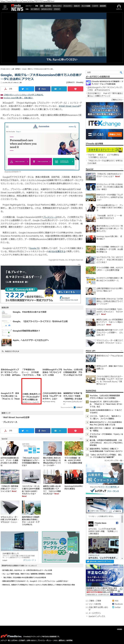Screen dimensions: 124x644
Task: Select the セキュリティ category tab
Action: click(57, 6)
